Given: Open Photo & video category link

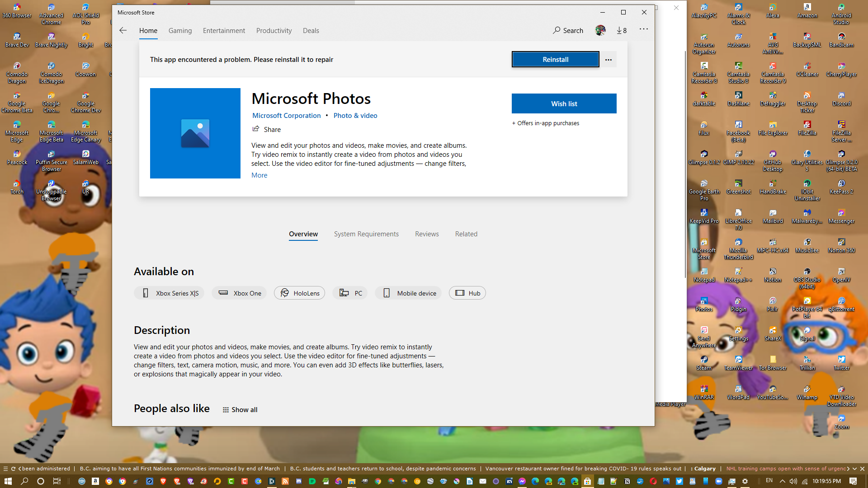Looking at the screenshot, I should pyautogui.click(x=355, y=116).
